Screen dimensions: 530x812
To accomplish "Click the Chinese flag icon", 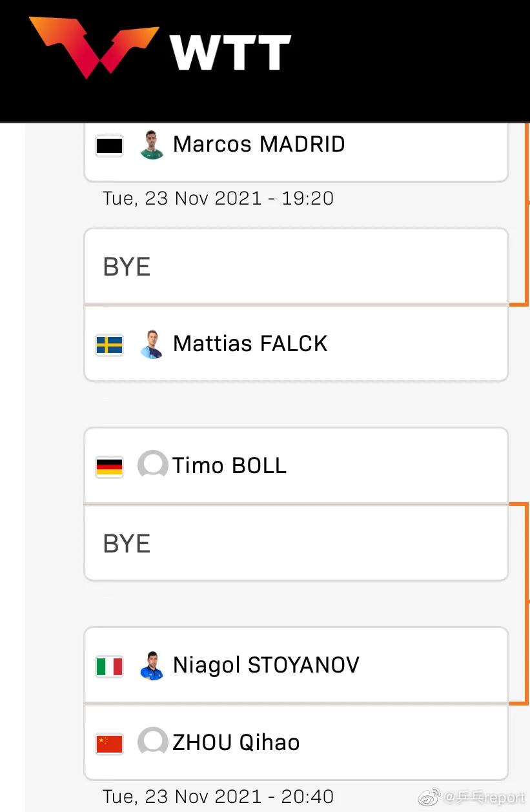I will tap(109, 743).
